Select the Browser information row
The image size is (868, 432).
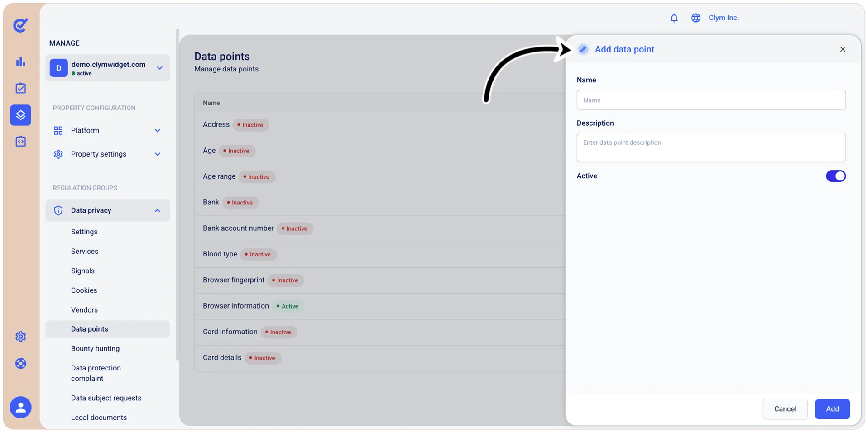pos(380,306)
